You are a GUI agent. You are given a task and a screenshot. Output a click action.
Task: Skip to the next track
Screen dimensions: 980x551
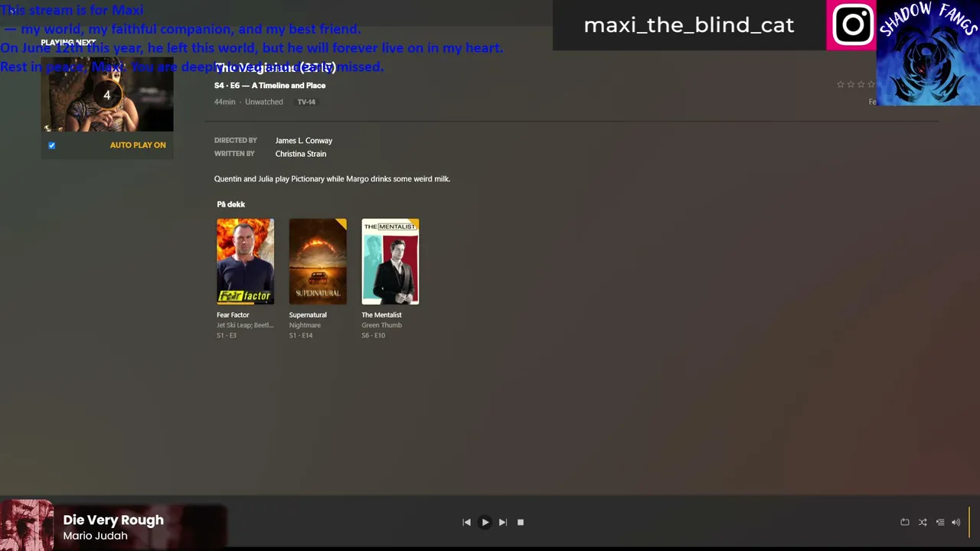502,522
